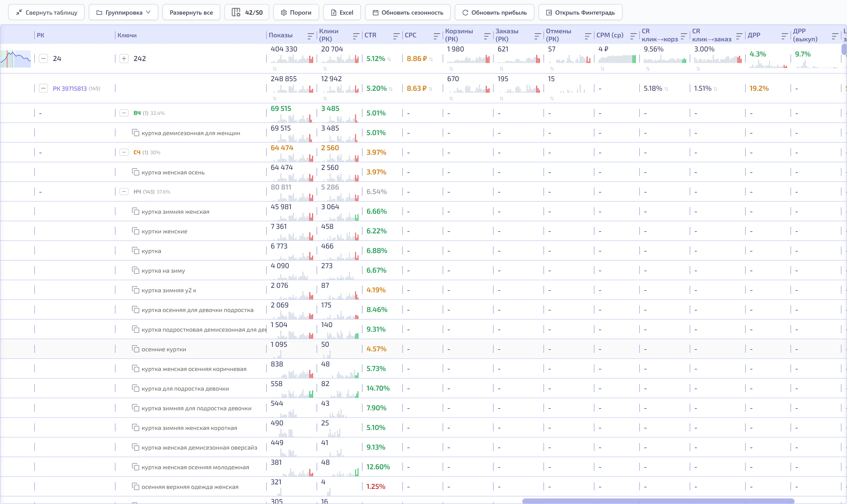The image size is (847, 504).
Task: Export table to Excel
Action: tap(342, 13)
